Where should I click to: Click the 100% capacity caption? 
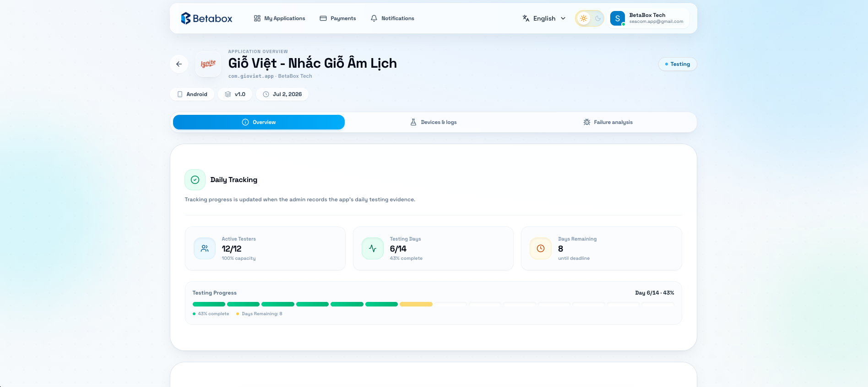(x=239, y=258)
